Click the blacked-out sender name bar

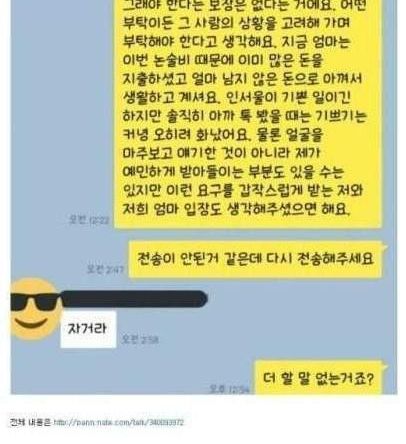(134, 299)
